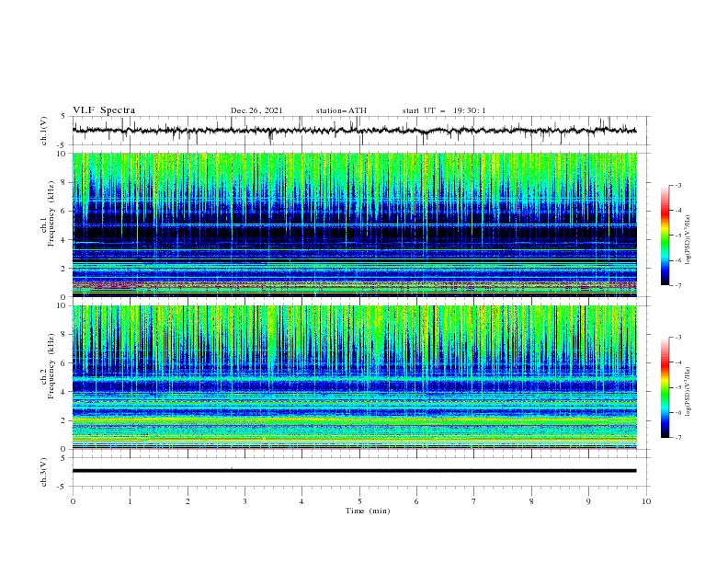Image resolution: width=728 pixels, height=563 pixels.
Task: Click the "3" tick on the time axis
Action: point(245,501)
